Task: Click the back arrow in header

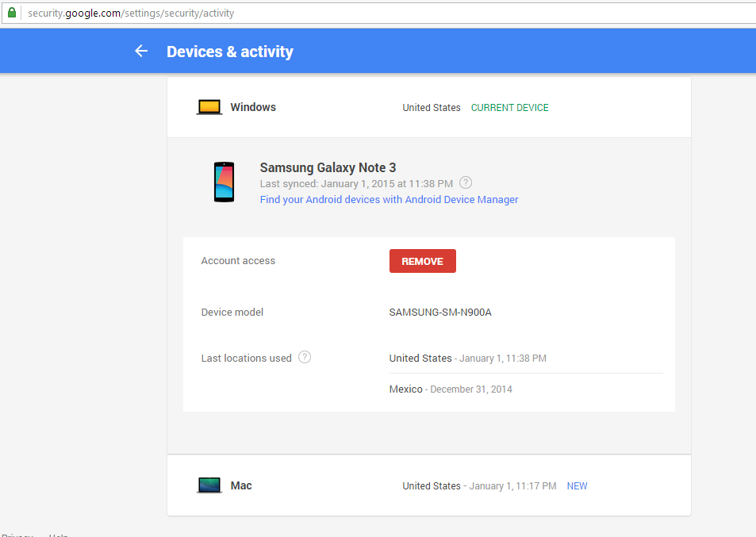Action: click(x=141, y=51)
